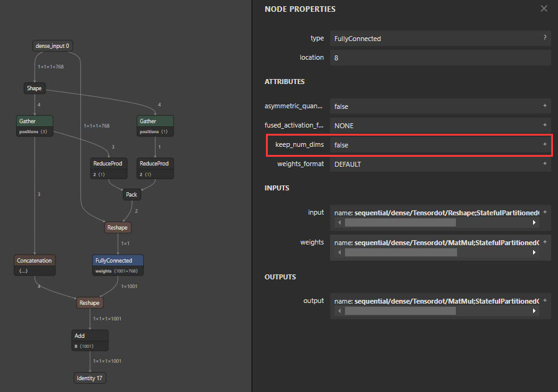Select the keep_num_dims value false
The image size is (558, 392).
[440, 145]
